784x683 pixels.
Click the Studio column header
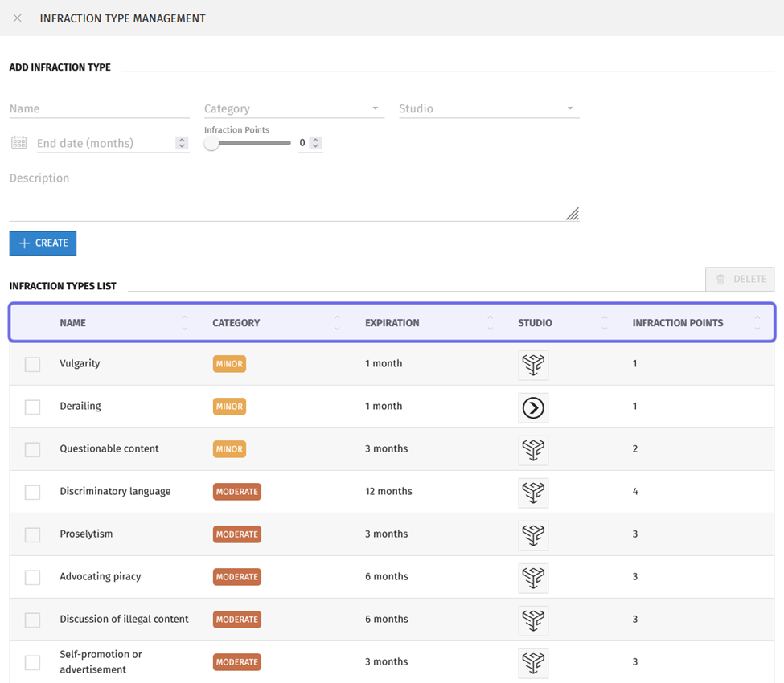click(535, 323)
